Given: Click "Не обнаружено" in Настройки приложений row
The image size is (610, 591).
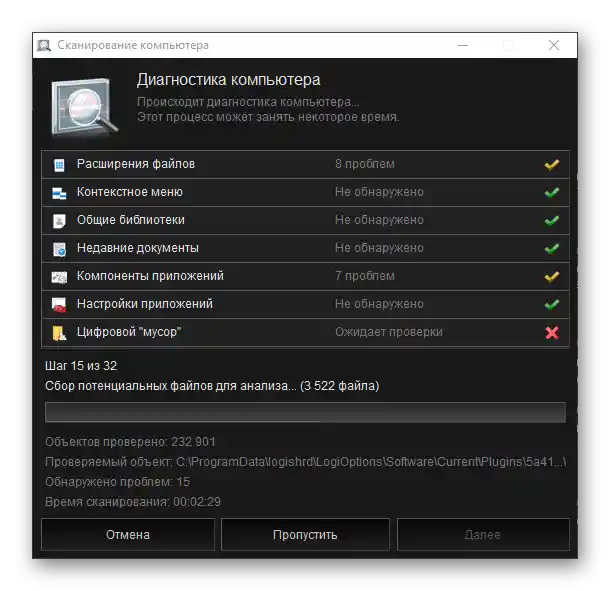Looking at the screenshot, I should pos(379,304).
